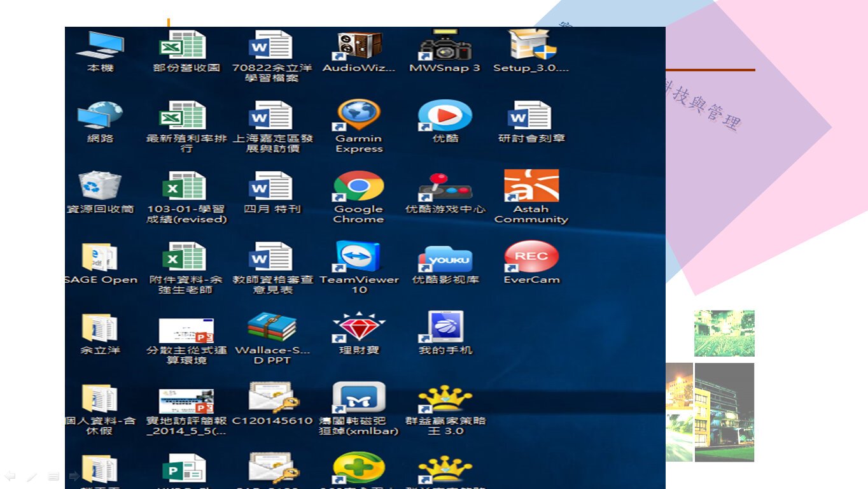Select the tall building night photo
This screenshot has height=489, width=868.
click(724, 412)
